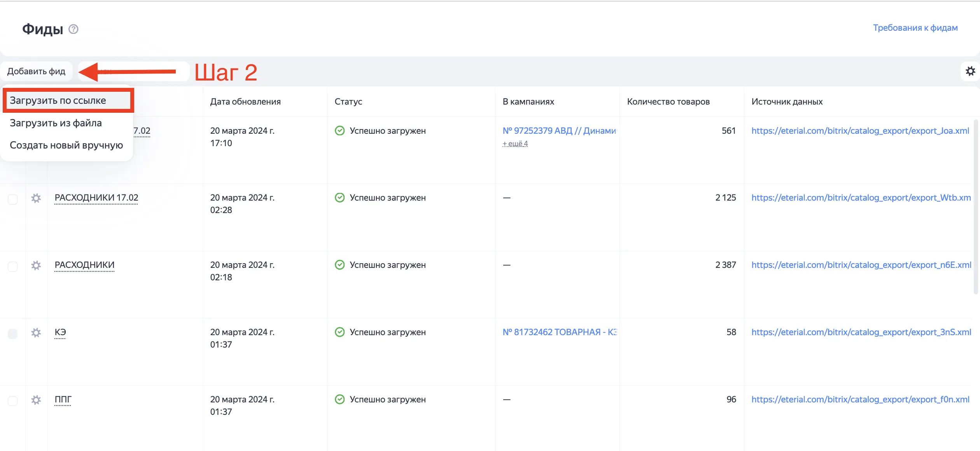Select Загрузить из файла menu item
The width and height of the screenshot is (980, 451).
[56, 123]
